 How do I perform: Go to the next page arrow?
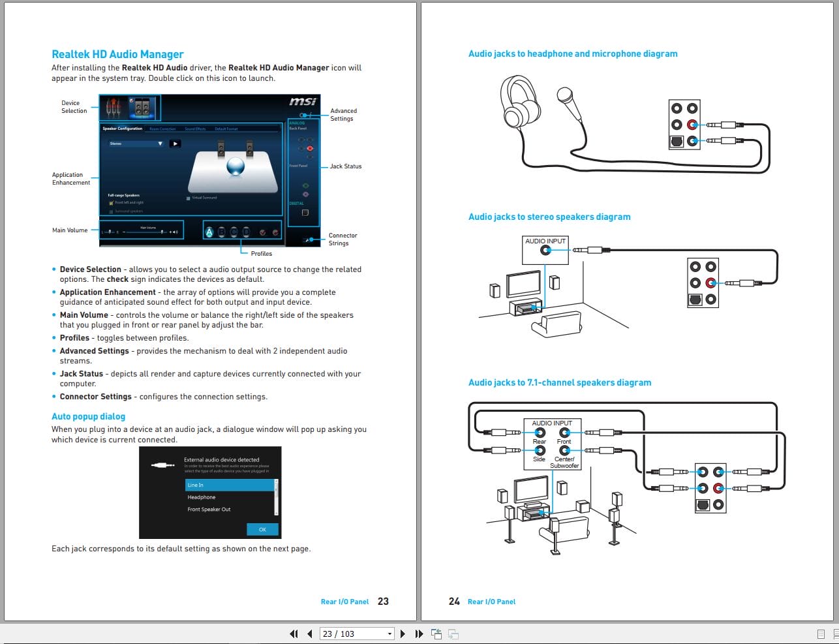403,634
